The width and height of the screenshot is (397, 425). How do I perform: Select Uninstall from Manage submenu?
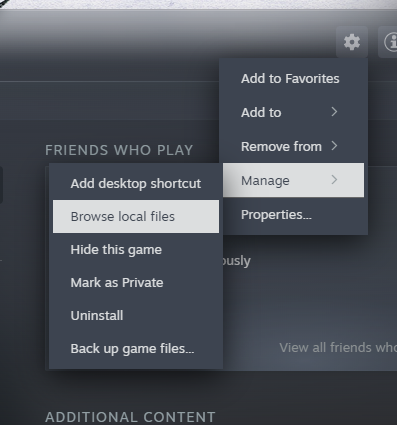[x=136, y=316]
